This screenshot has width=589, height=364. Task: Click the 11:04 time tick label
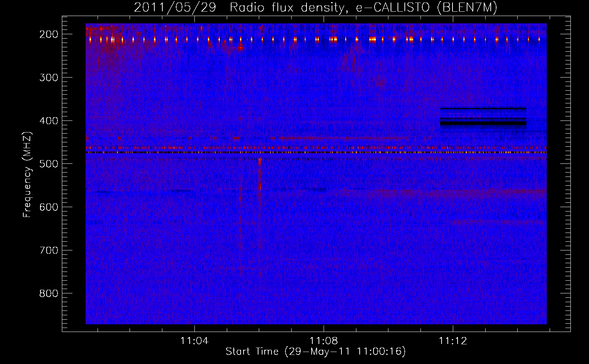[x=194, y=341]
